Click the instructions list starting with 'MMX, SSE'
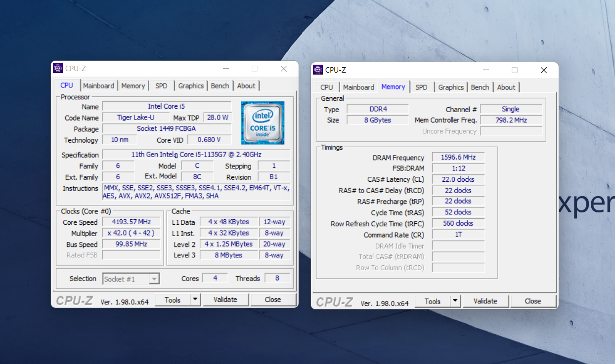 click(x=196, y=192)
